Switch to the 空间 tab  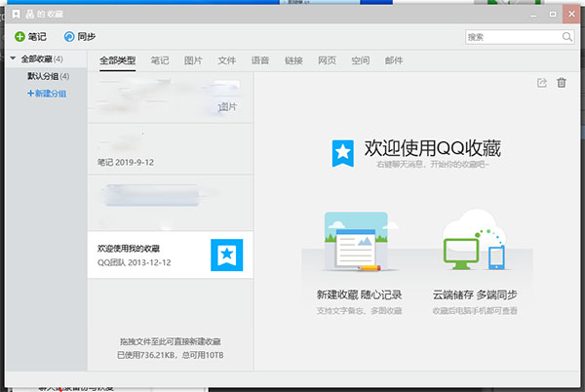click(x=361, y=60)
